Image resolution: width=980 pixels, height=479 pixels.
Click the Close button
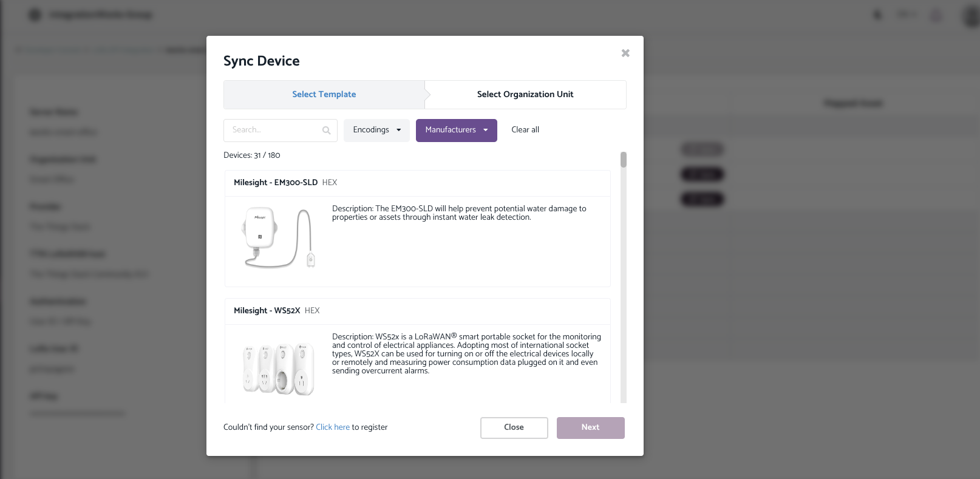point(514,428)
